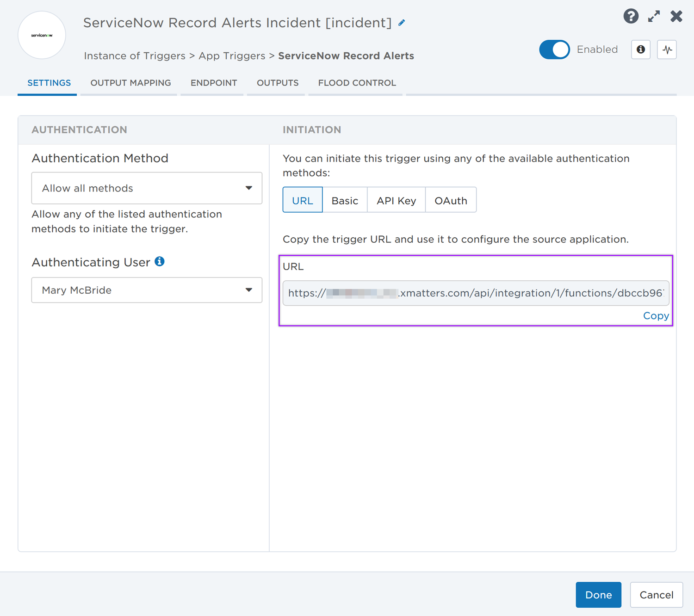Click Copy link under URL field

[x=656, y=316]
